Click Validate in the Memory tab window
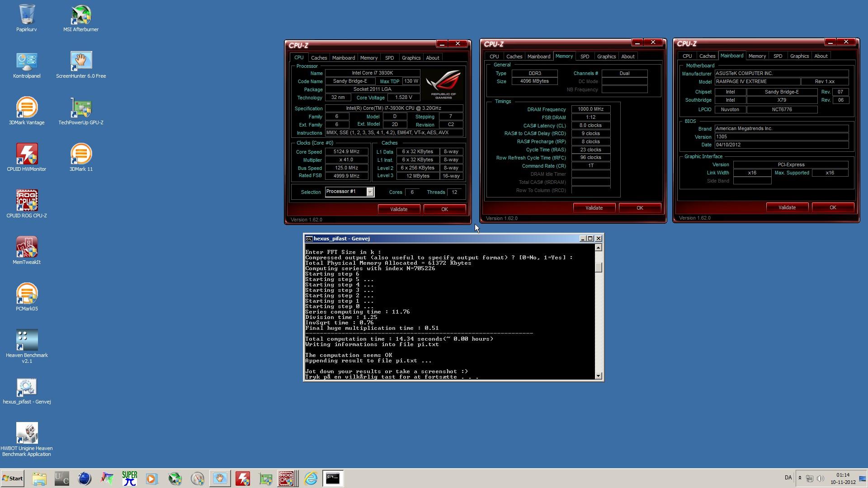The width and height of the screenshot is (868, 488). coord(594,208)
